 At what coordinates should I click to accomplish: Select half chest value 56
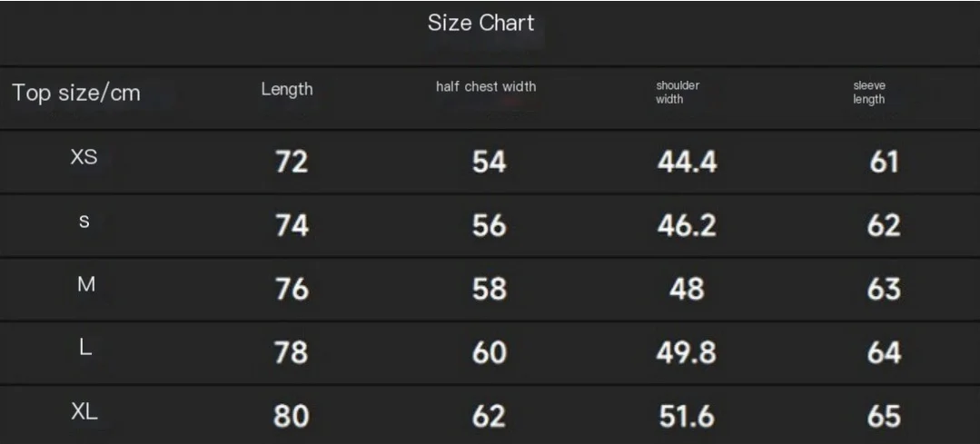tap(489, 225)
